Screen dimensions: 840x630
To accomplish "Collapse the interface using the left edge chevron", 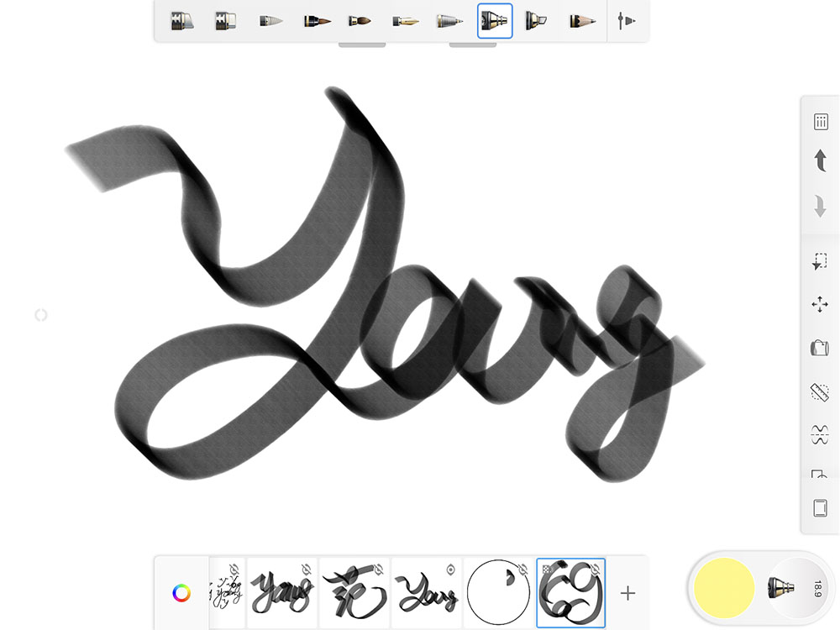I will (40, 315).
